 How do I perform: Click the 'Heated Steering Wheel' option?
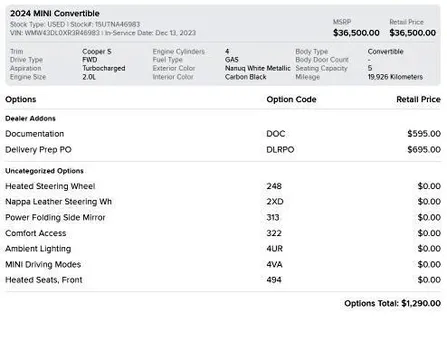pyautogui.click(x=50, y=186)
